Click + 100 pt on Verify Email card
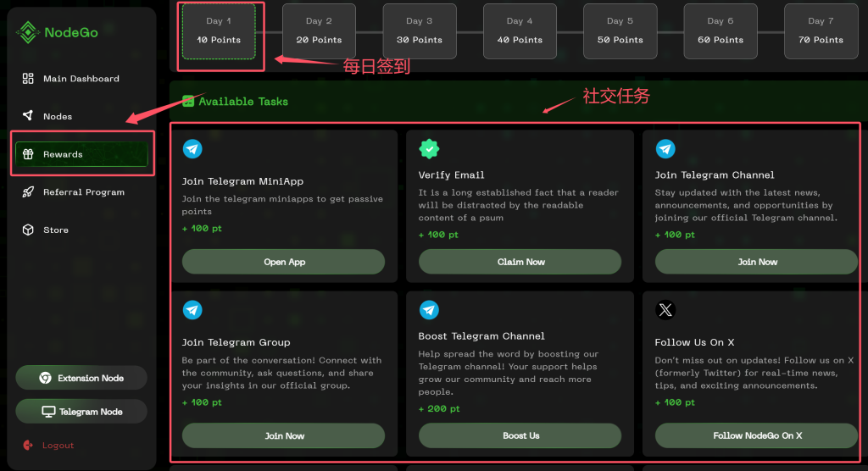This screenshot has height=471, width=868. click(438, 235)
